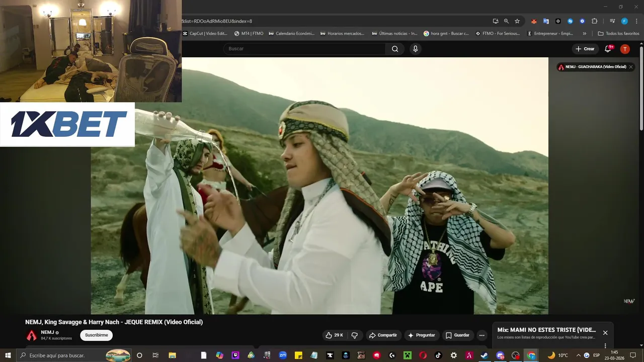644x362 pixels.
Task: Expand the bookmarks overflow chevron
Action: click(584, 34)
